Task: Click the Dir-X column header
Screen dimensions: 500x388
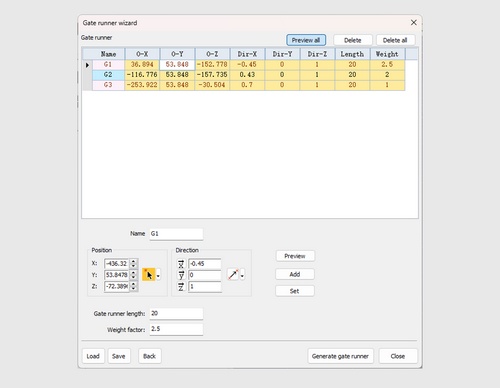Action: click(247, 54)
